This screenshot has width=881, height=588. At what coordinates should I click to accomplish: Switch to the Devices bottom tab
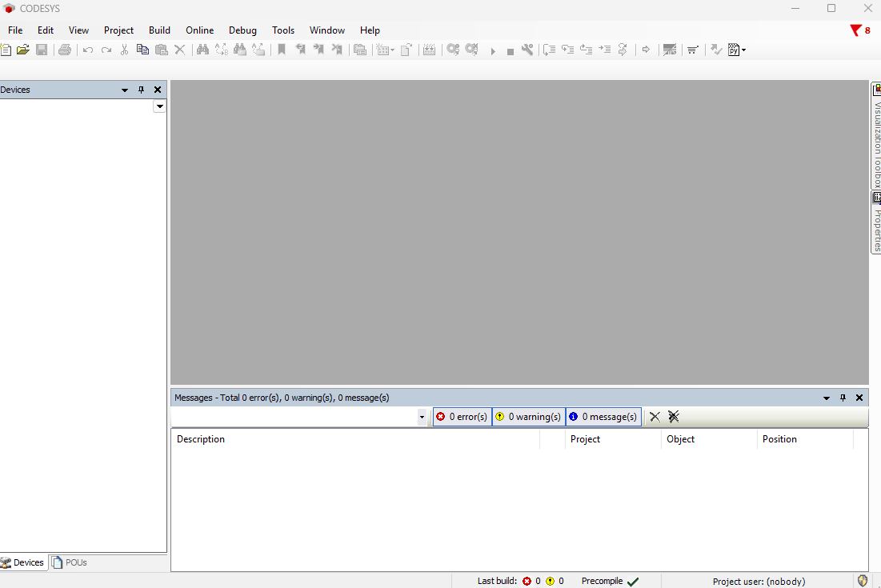22,562
